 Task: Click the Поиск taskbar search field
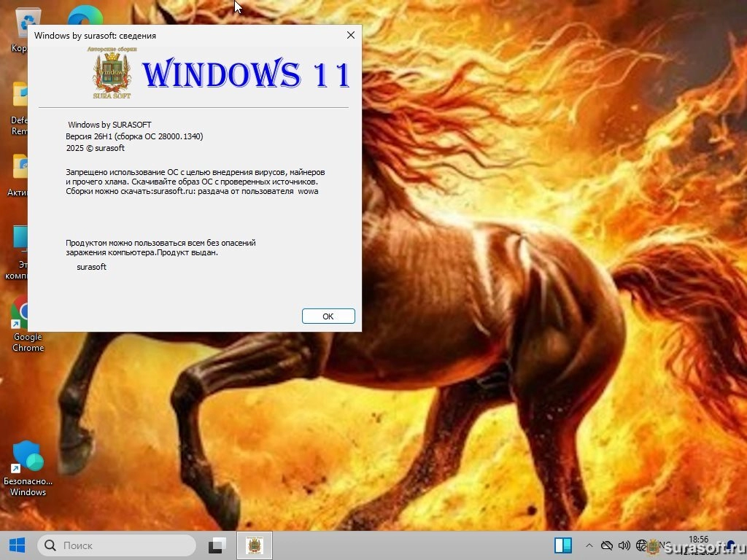(117, 545)
